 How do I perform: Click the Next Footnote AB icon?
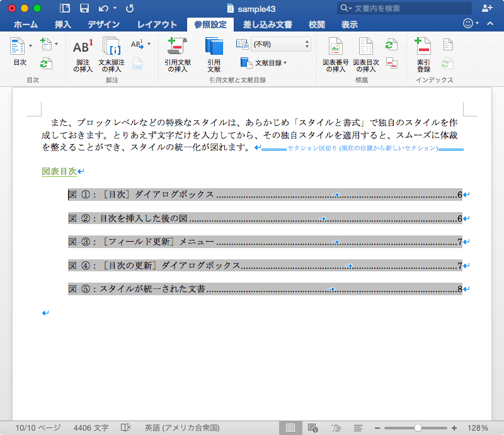click(137, 44)
